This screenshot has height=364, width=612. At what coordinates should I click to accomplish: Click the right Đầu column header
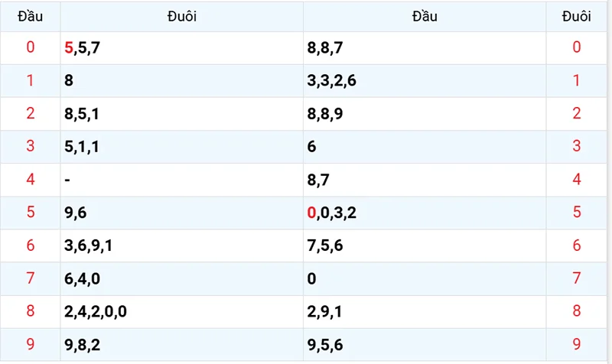[x=425, y=16]
